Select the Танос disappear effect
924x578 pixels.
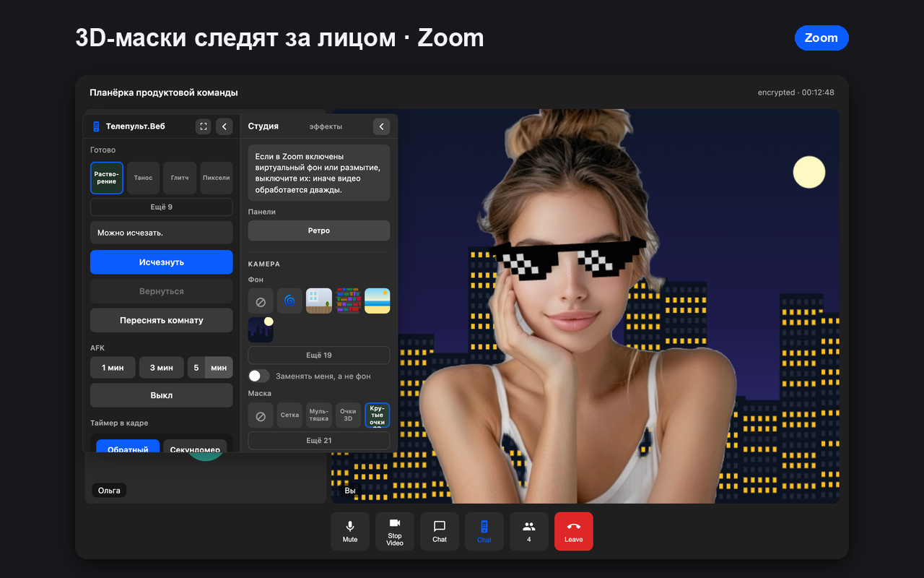[x=143, y=178]
